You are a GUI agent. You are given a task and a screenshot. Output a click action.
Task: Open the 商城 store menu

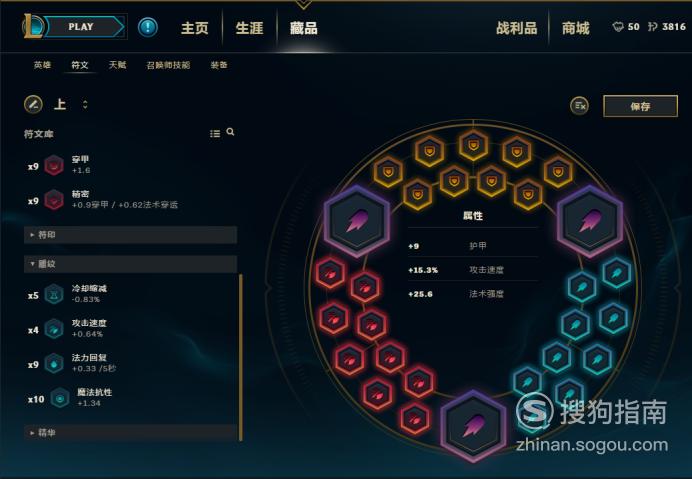point(575,28)
